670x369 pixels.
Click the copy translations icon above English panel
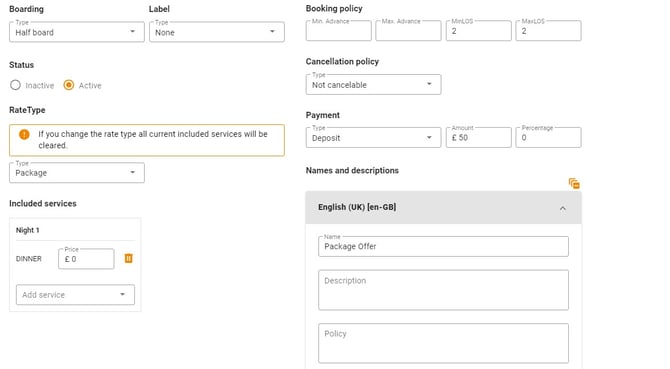click(574, 184)
